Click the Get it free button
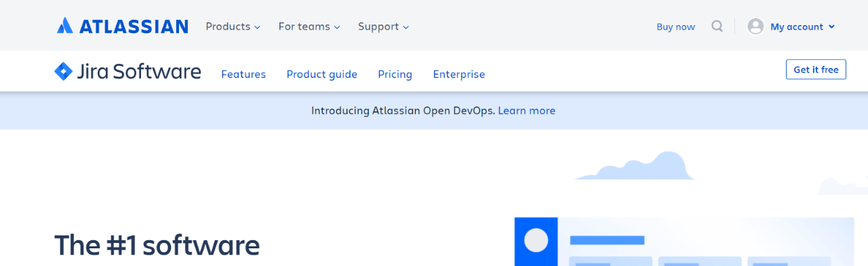Screen dimensions: 868x266 [x=816, y=69]
